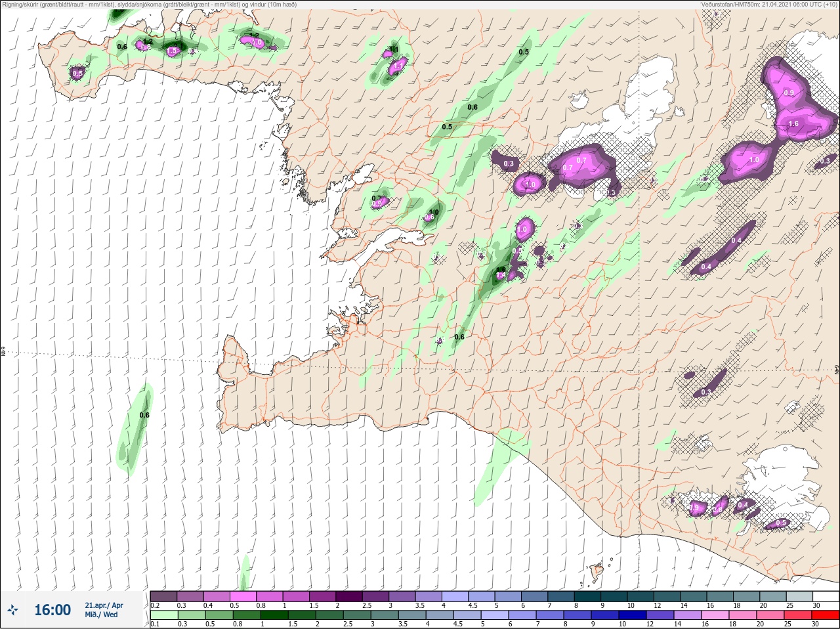Pick the grey-teal swatch starting at 3 in lower scale
The image size is (840, 629).
383,615
